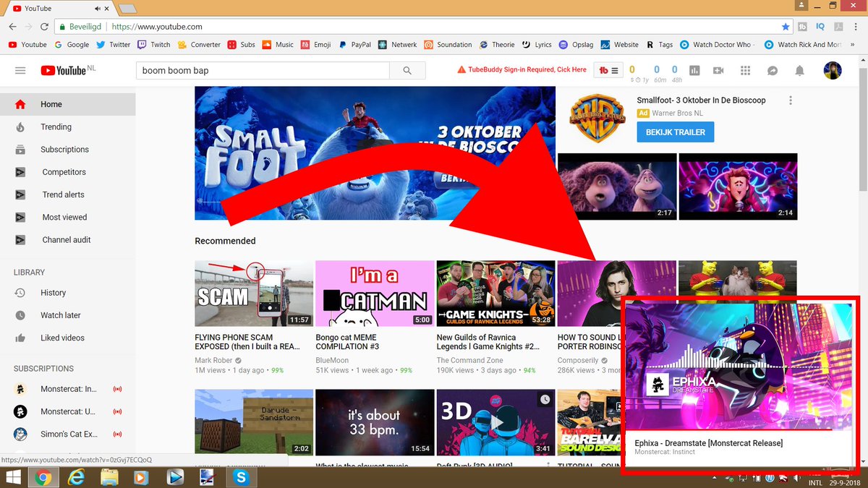Open Watch later in the sidebar
The width and height of the screenshot is (868, 488).
(x=67, y=315)
